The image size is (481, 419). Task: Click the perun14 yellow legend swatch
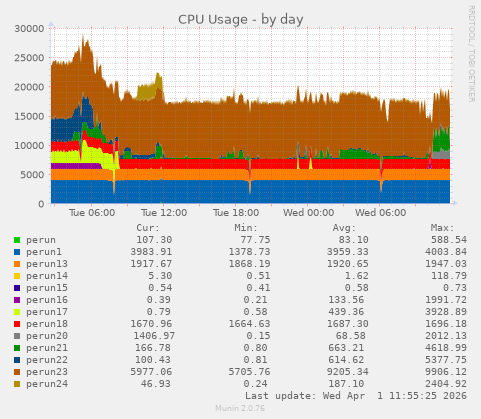17,276
